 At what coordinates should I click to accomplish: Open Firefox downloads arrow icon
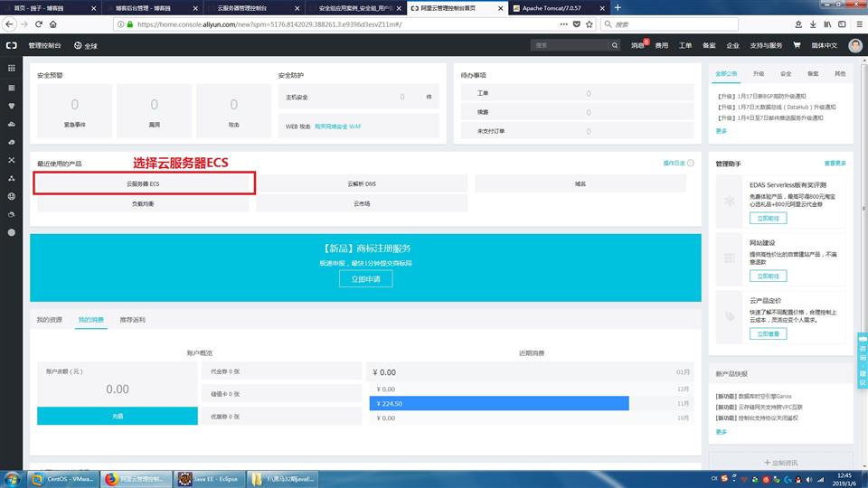pos(813,24)
